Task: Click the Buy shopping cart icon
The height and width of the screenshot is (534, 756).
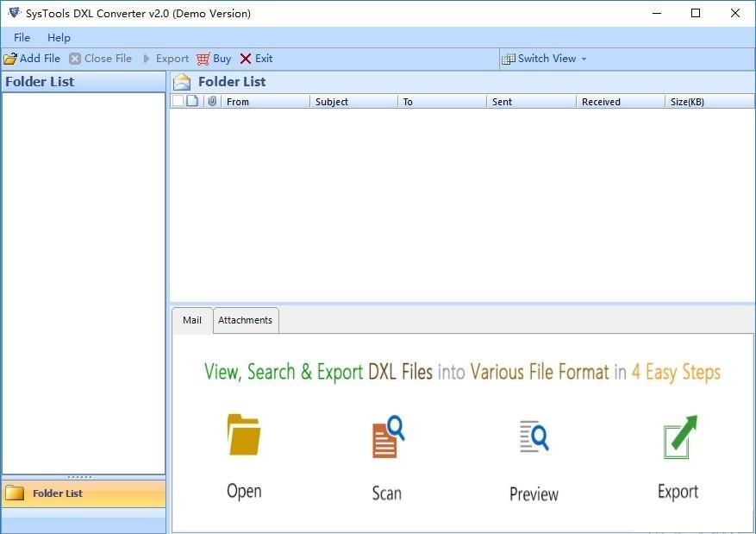Action: point(203,59)
